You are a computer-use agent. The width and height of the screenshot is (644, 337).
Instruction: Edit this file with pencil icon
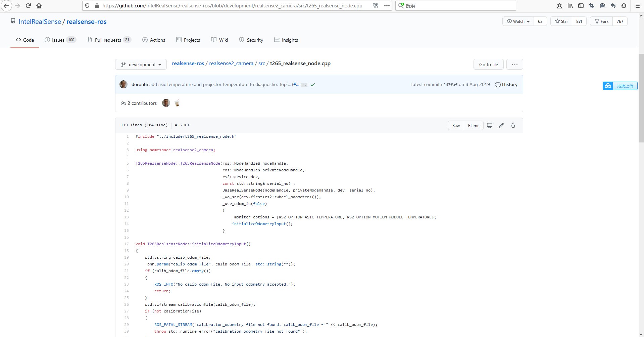[x=501, y=125]
